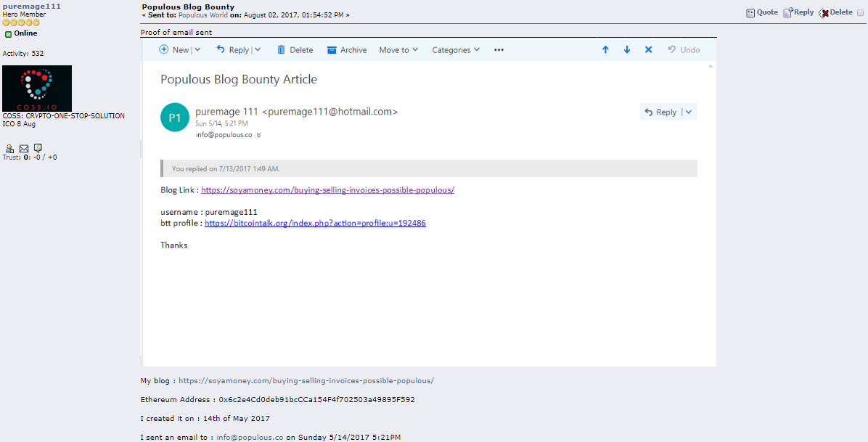Click the email envelope icon under avatar
868x442 pixels.
coord(24,149)
